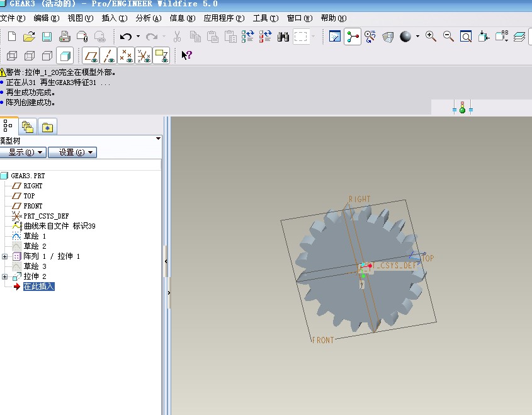Select the 在此插入 marker

(38, 287)
